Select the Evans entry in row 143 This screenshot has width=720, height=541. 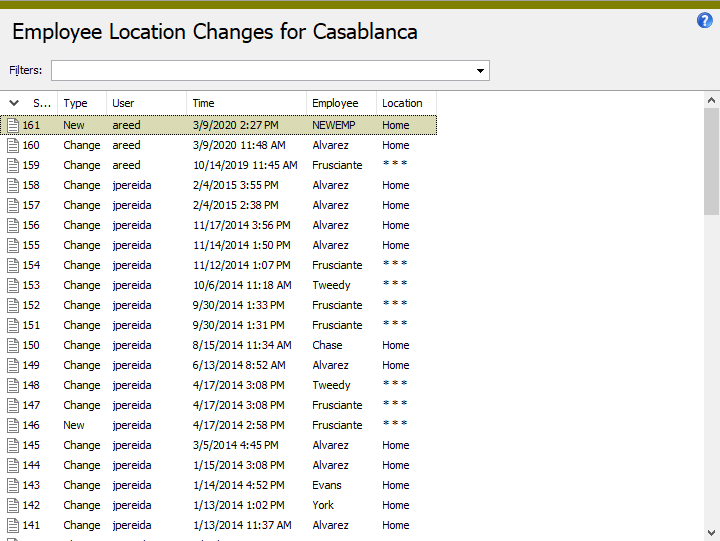(x=327, y=485)
